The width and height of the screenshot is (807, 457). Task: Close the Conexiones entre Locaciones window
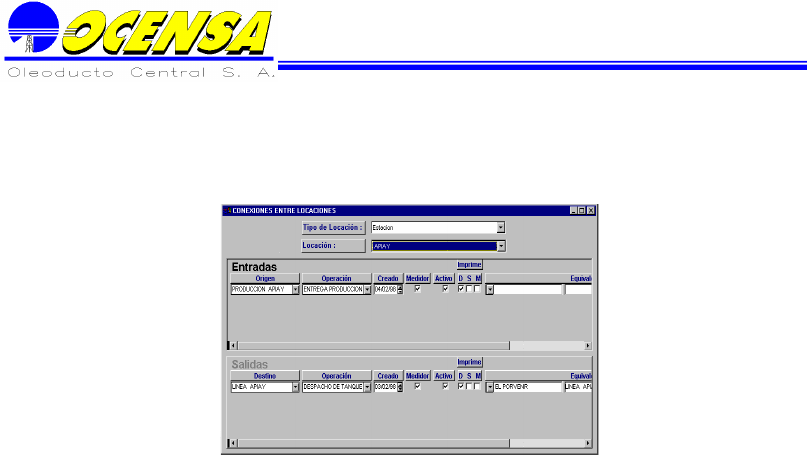pos(591,210)
